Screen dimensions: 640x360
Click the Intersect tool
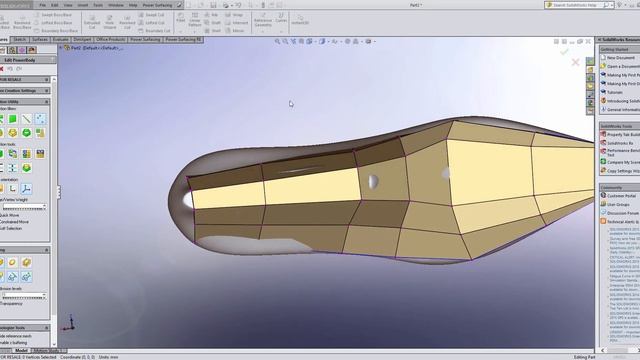[x=236, y=23]
